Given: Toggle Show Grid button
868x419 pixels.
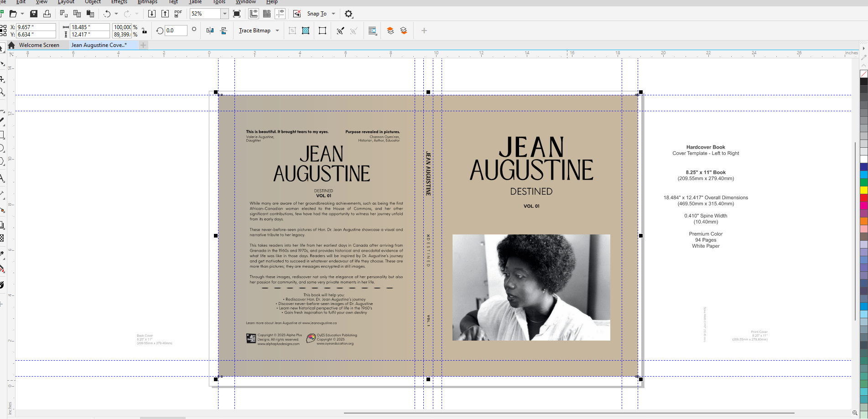Looking at the screenshot, I should tap(267, 14).
